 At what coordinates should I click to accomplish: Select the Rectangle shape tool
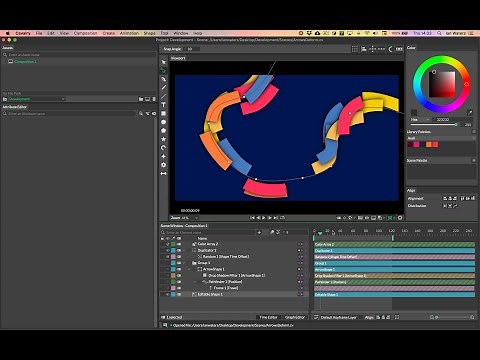click(x=163, y=113)
